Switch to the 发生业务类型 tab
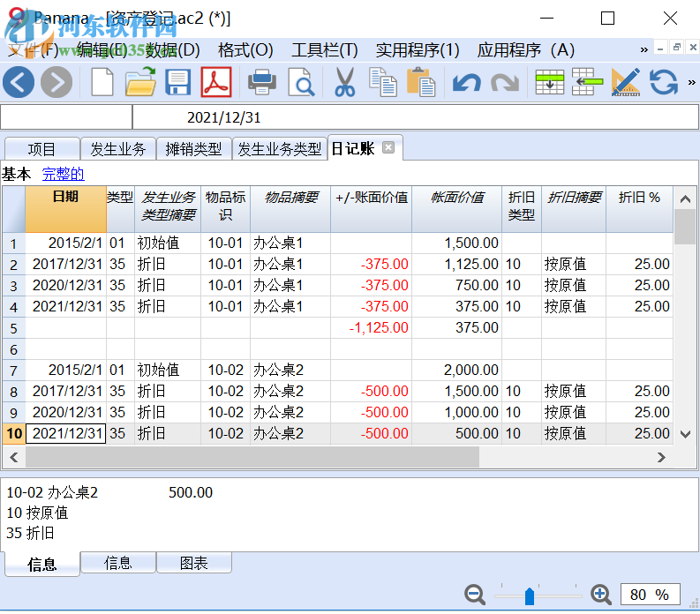 [x=280, y=149]
